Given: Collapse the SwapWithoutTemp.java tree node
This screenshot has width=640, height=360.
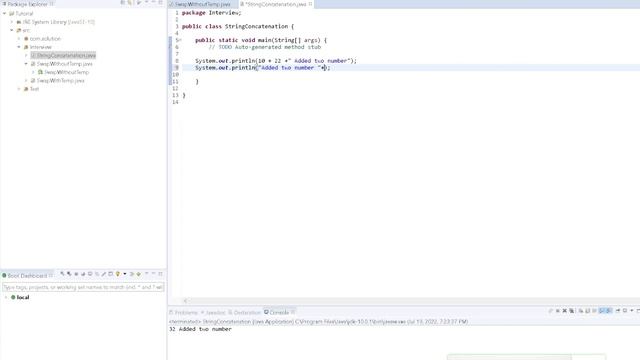Looking at the screenshot, I should 27,64.
